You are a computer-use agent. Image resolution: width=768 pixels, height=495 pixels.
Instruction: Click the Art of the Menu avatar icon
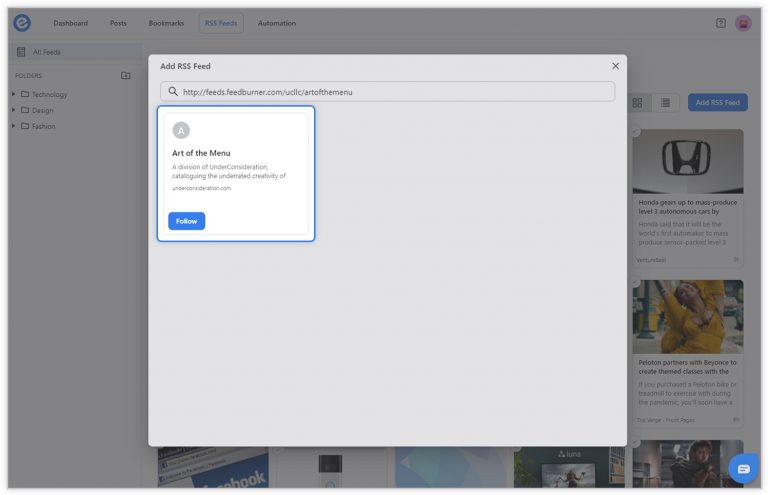[x=181, y=130]
